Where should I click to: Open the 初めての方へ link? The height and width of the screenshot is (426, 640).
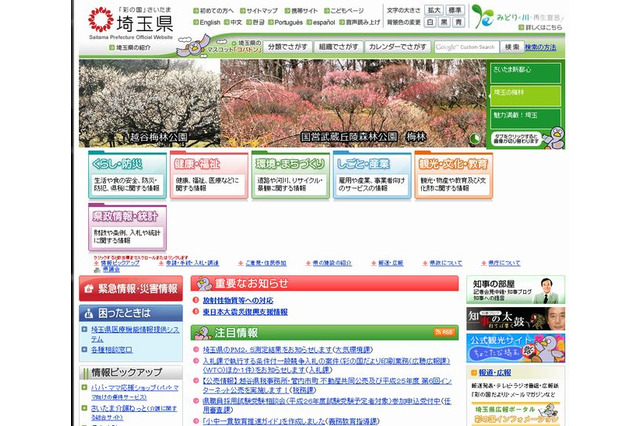click(213, 11)
